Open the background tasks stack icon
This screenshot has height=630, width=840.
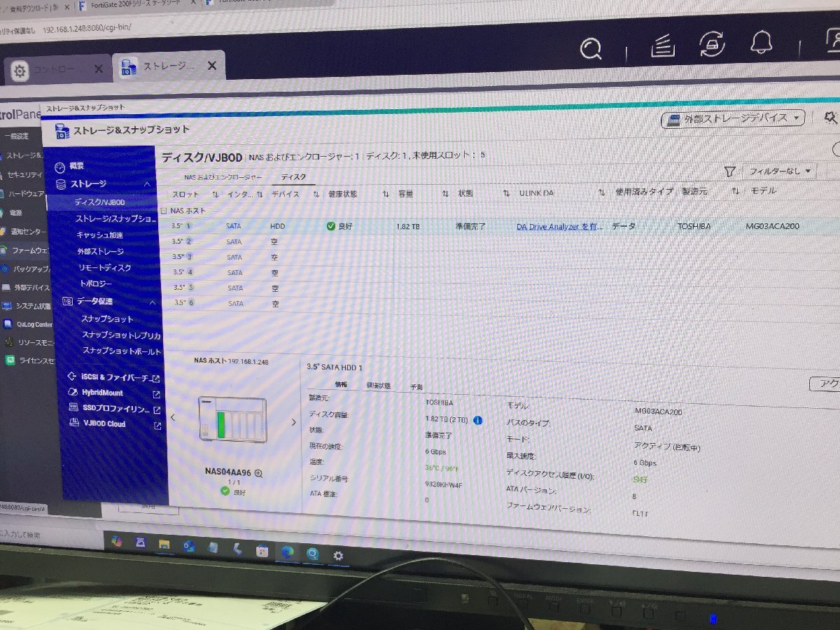click(661, 46)
